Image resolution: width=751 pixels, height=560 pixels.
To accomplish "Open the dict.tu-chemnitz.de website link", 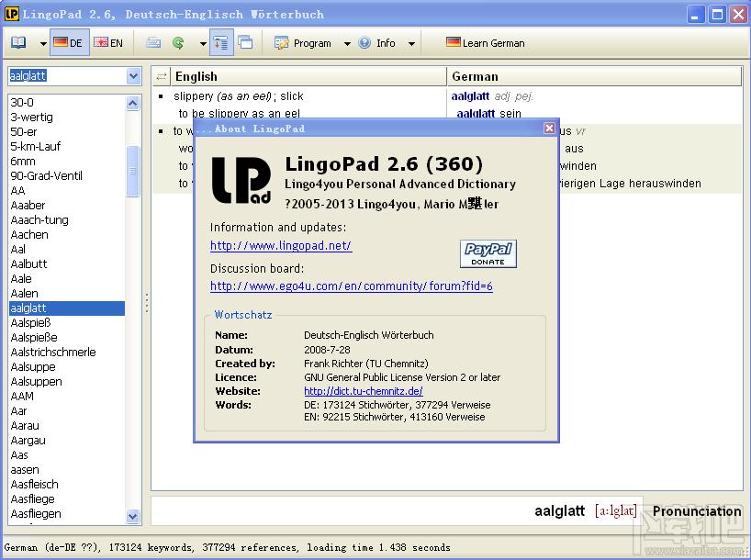I will click(x=364, y=391).
